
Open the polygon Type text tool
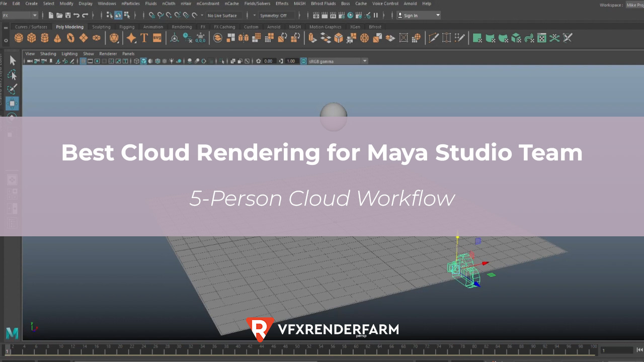pos(144,38)
